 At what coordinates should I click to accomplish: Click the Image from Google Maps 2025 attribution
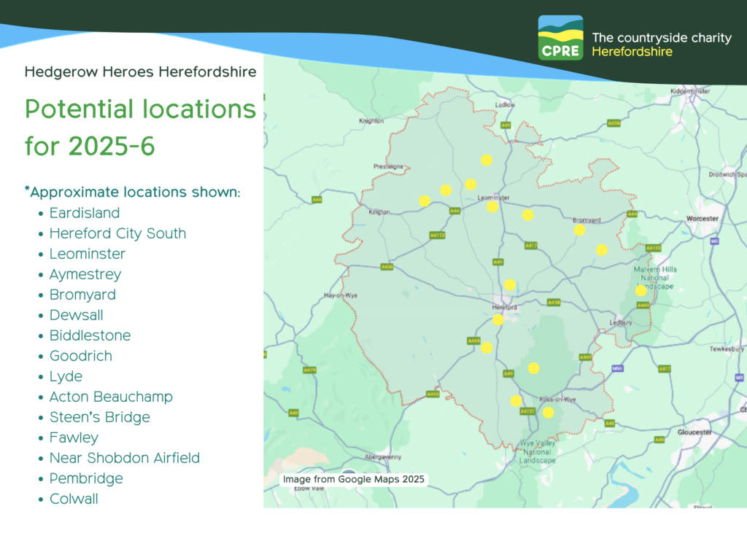click(354, 480)
